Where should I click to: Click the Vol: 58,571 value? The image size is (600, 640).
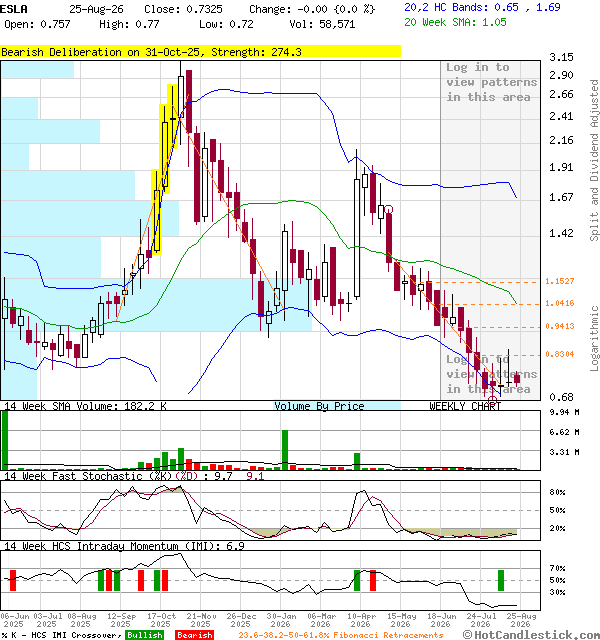click(x=322, y=24)
